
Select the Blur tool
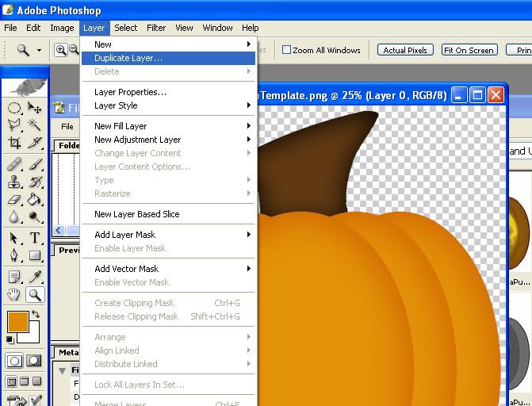(x=14, y=216)
